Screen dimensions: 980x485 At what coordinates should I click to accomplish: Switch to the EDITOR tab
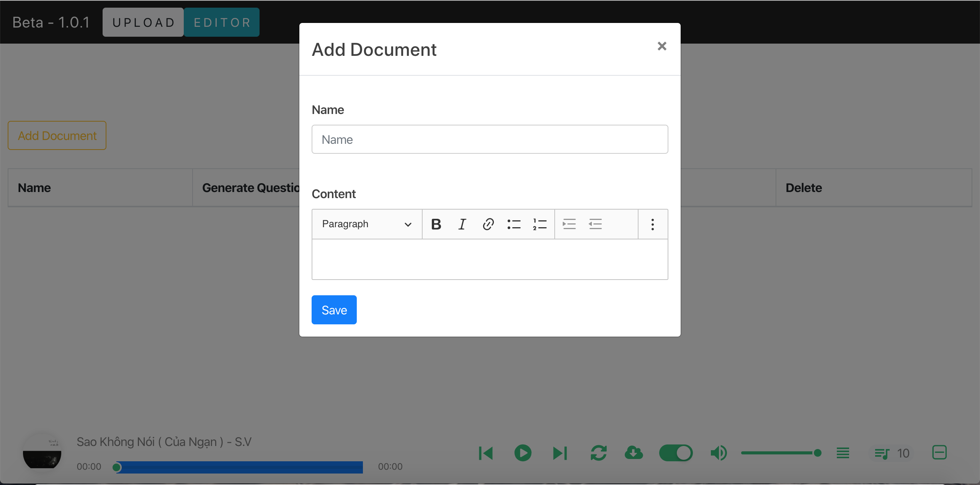tap(222, 22)
